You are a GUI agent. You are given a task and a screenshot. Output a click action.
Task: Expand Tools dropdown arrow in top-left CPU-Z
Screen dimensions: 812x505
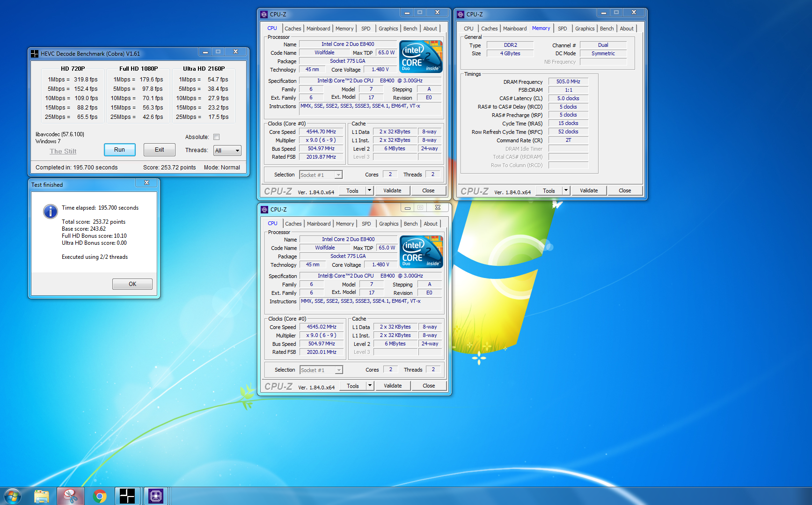[x=369, y=190]
